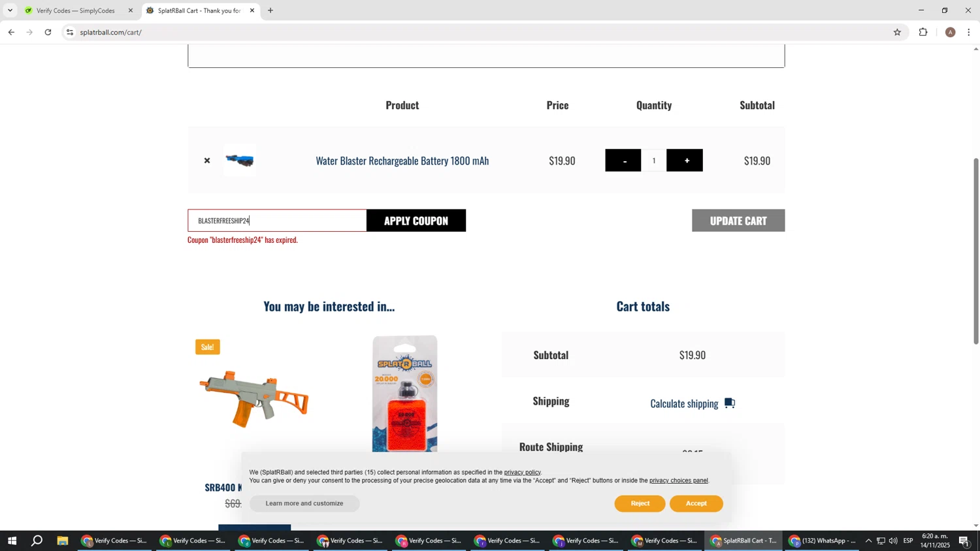
Task: Open the privacy choices panel link
Action: [x=678, y=480]
